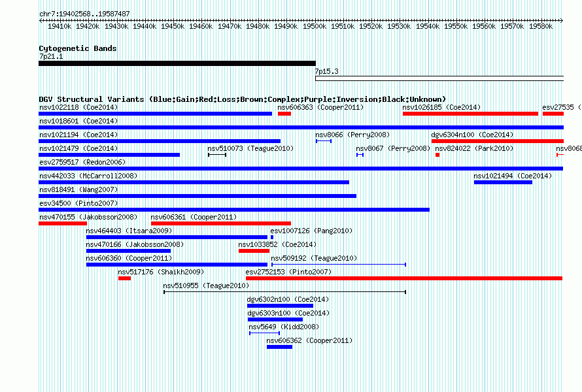
Task: Open the esv2759517 (Redon2006) label
Action: click(82, 163)
